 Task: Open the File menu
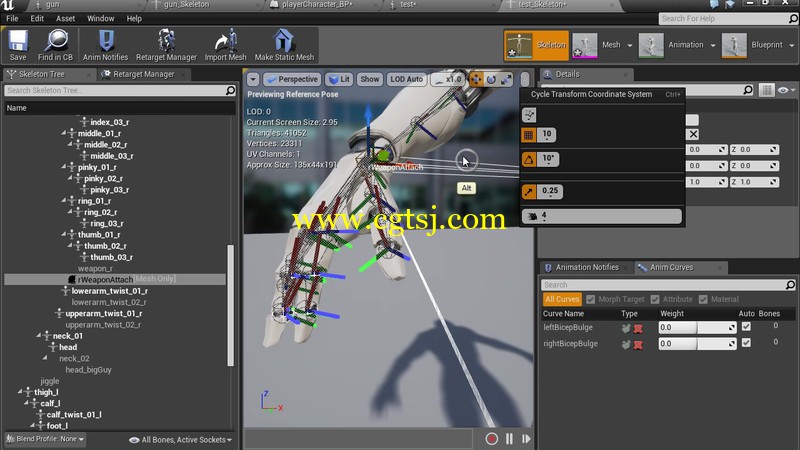click(12, 18)
